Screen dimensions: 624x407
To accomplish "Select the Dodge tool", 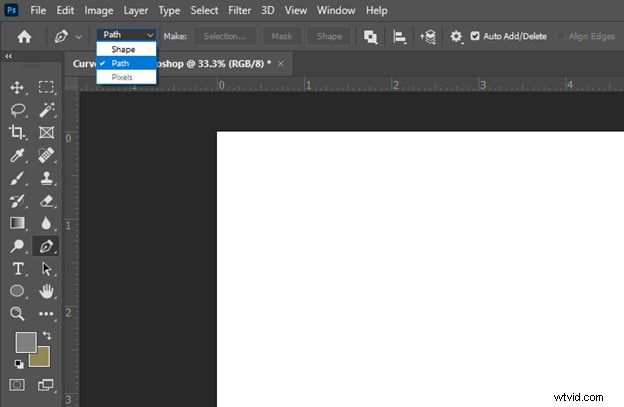I will tap(17, 246).
